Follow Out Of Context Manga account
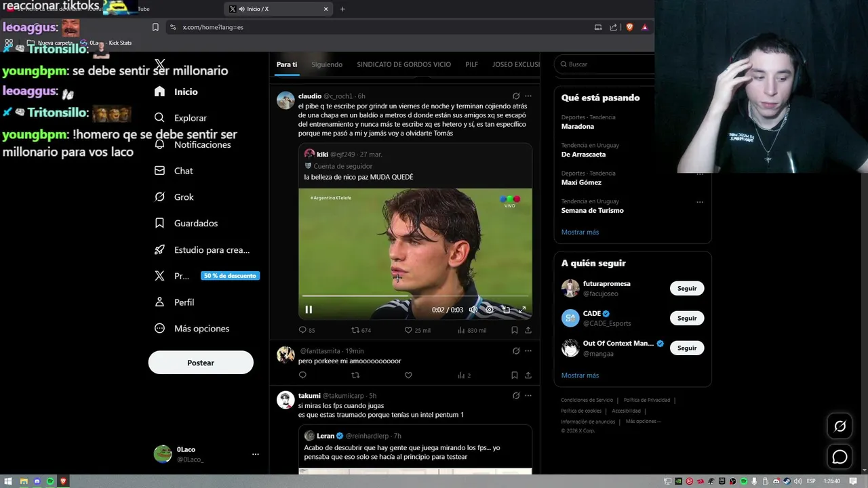This screenshot has width=868, height=488. pos(687,348)
